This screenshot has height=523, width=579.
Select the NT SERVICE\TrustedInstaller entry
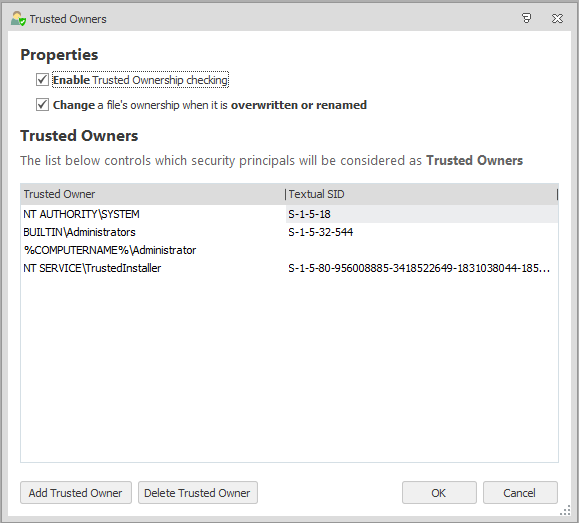[92, 268]
